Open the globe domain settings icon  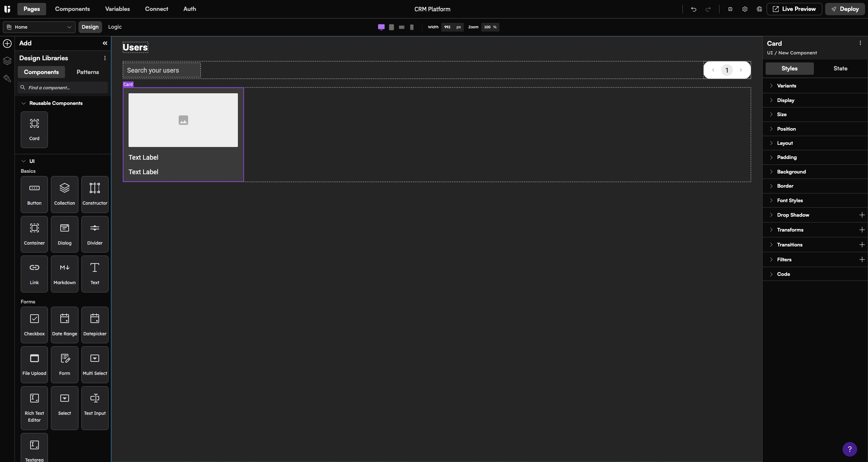point(759,9)
